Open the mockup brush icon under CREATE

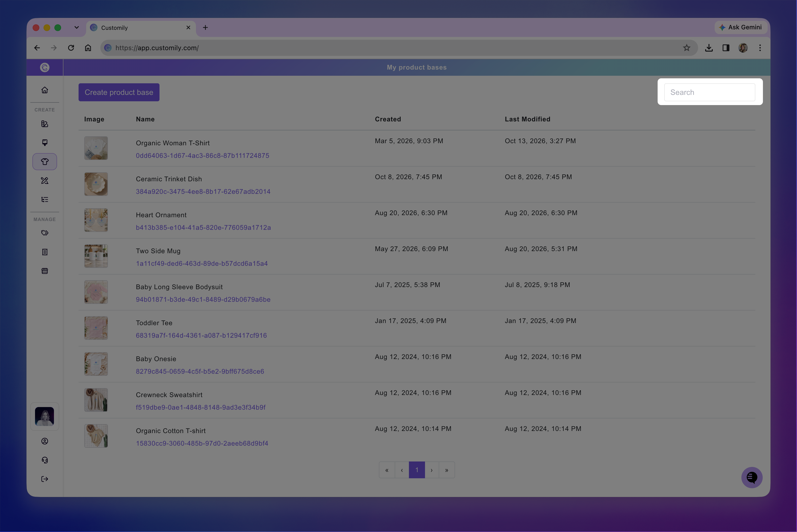(44, 142)
